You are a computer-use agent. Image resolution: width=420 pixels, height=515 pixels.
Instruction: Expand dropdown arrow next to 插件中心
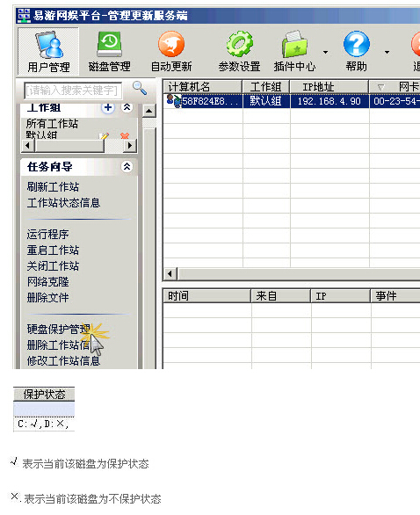[325, 52]
